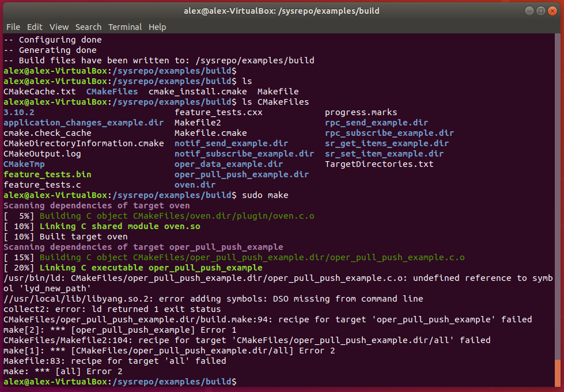
Task: Select the sudo make command text
Action: [x=265, y=195]
